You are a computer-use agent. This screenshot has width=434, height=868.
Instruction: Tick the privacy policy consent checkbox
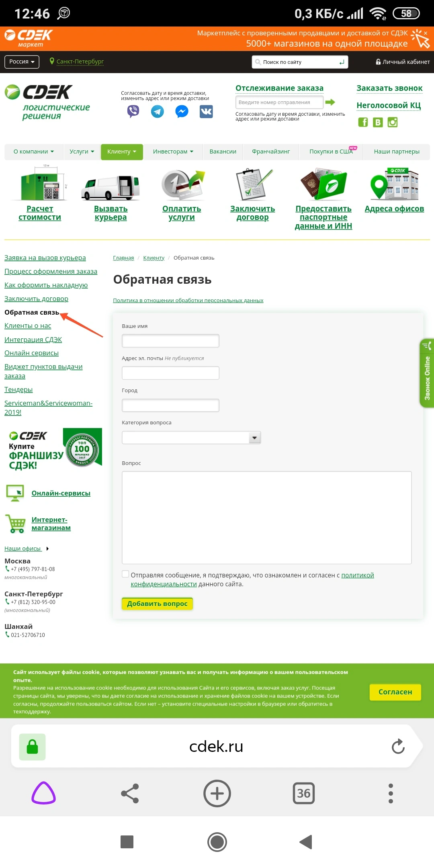[125, 574]
